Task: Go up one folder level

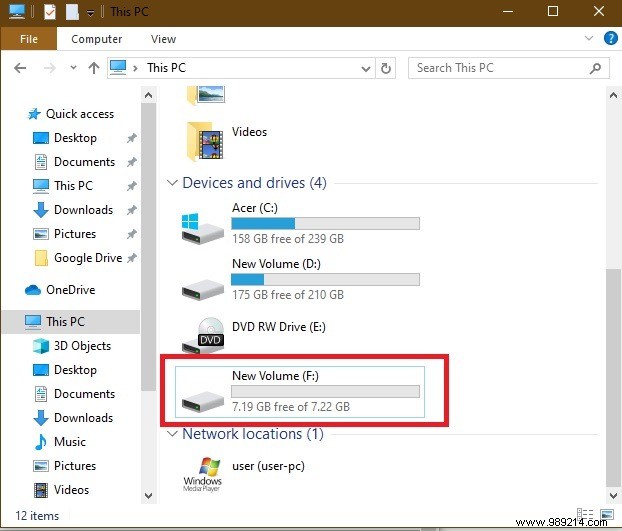Action: 94,68
